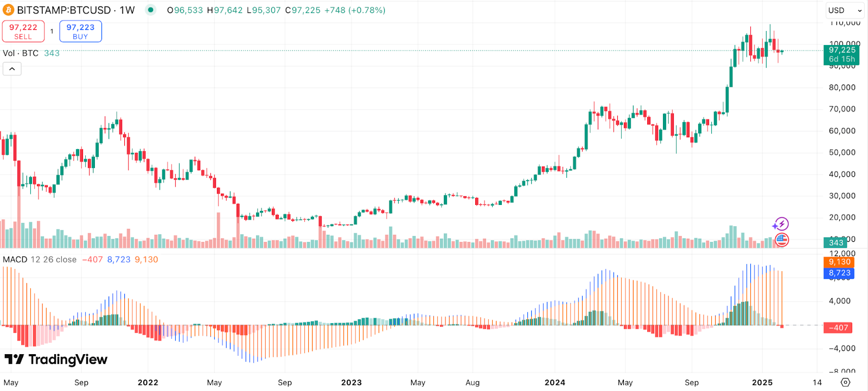
Task: Click the blue MACD value label 8,723
Action: [839, 273]
